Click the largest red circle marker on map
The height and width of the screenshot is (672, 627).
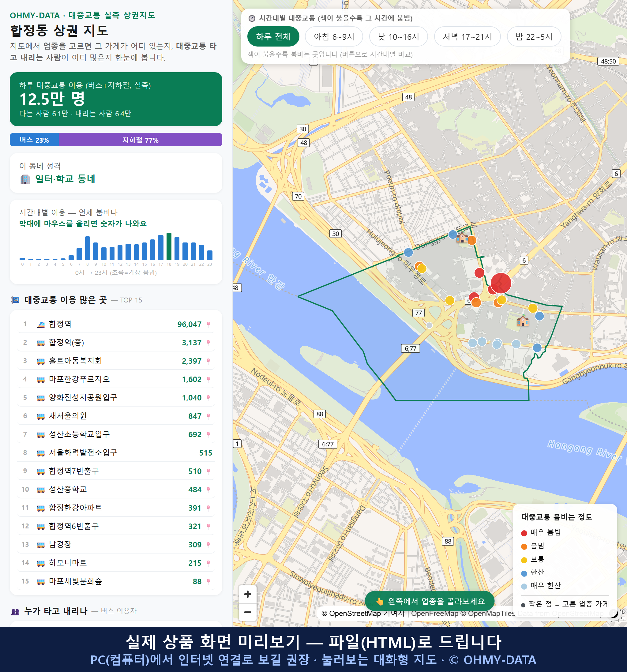(x=501, y=283)
